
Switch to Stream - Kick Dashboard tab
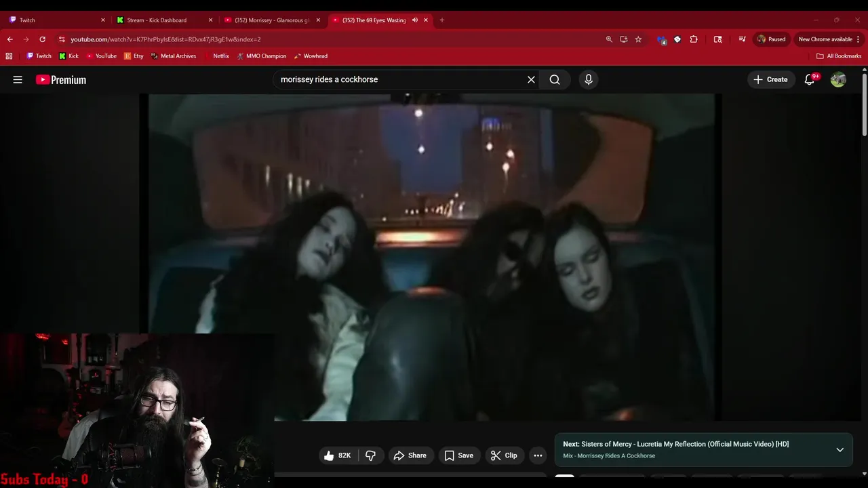point(163,20)
